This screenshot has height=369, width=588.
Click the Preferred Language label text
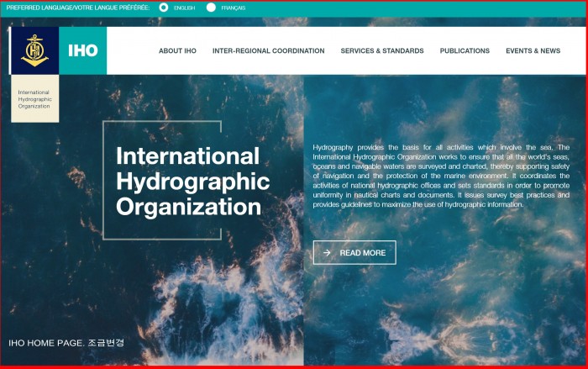tap(78, 8)
